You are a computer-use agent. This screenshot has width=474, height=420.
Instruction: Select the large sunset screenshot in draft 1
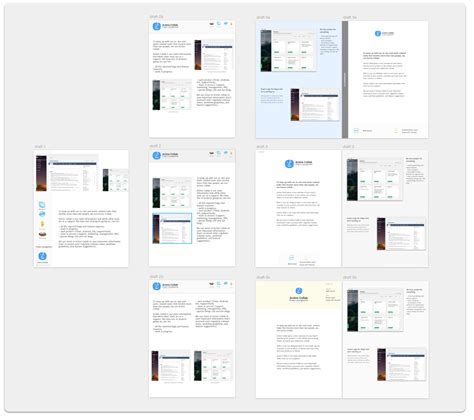(67, 173)
